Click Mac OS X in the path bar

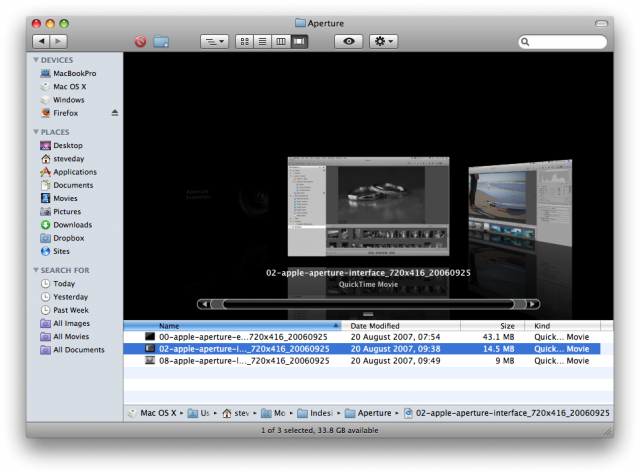click(152, 413)
